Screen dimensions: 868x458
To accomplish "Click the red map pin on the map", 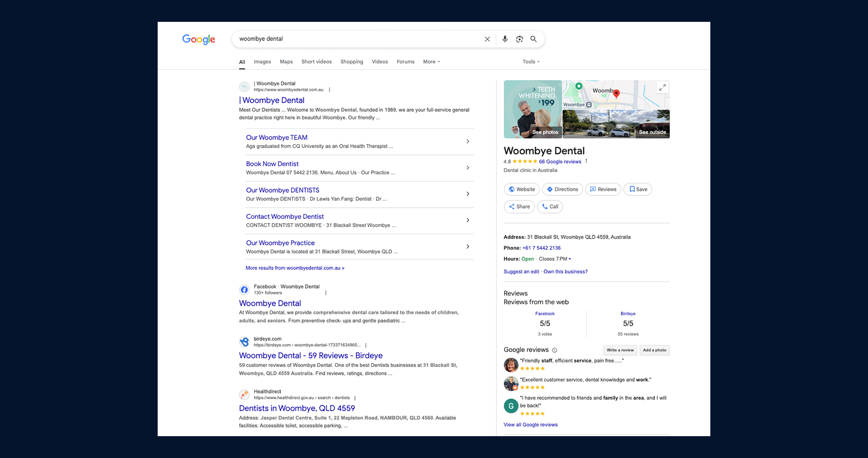I will (616, 94).
